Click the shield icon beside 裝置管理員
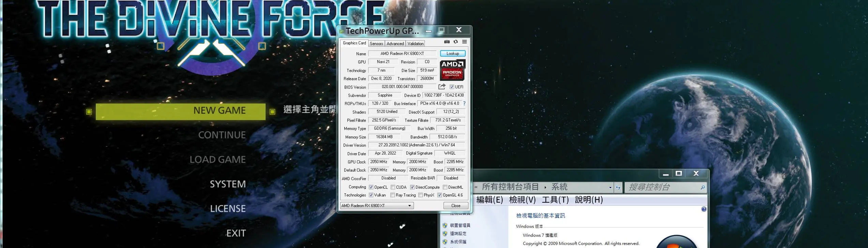The image size is (868, 248). tap(445, 225)
